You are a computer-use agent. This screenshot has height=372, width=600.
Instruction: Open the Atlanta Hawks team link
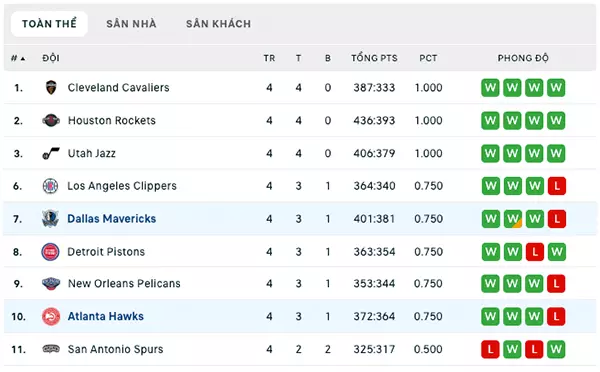coord(106,317)
